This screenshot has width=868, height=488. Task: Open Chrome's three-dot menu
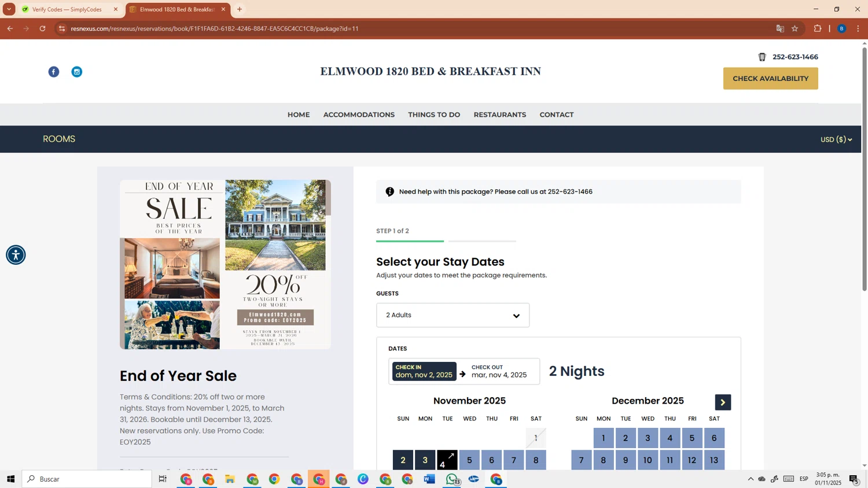point(858,28)
